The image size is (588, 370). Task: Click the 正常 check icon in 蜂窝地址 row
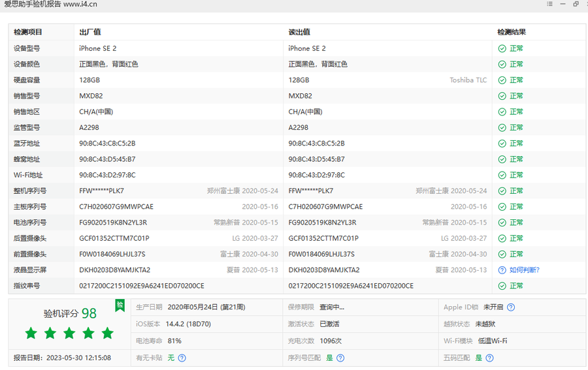pyautogui.click(x=502, y=159)
